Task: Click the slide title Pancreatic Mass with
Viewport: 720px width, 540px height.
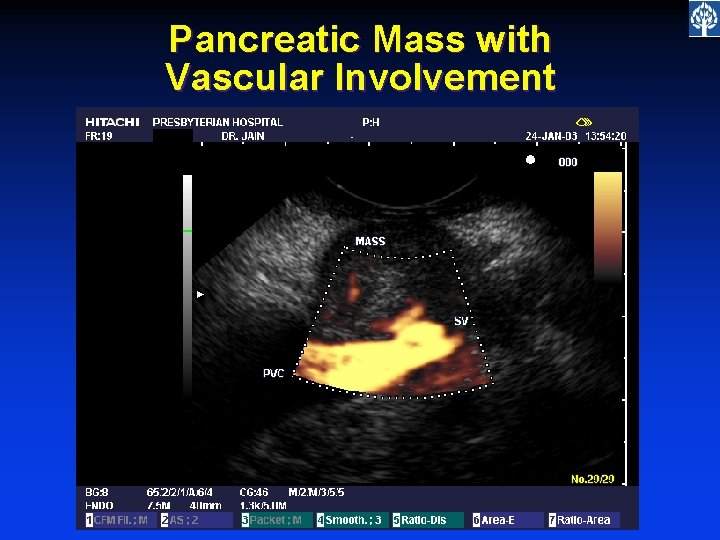Action: coord(360,39)
